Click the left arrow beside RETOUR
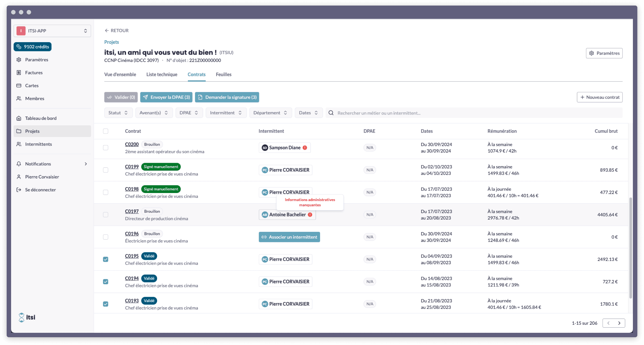Screen dimensions: 644x345 coord(107,31)
